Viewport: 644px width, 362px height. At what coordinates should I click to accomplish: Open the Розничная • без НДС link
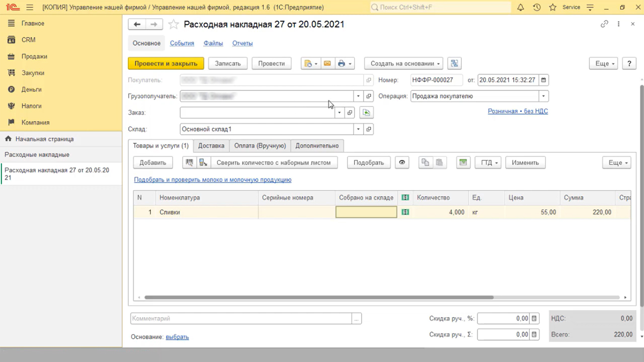518,111
